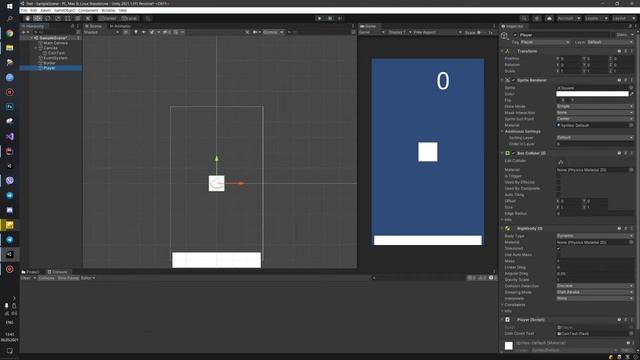Open Rigidbody 2D component options menu
Image resolution: width=640 pixels, height=360 pixels.
(x=631, y=229)
